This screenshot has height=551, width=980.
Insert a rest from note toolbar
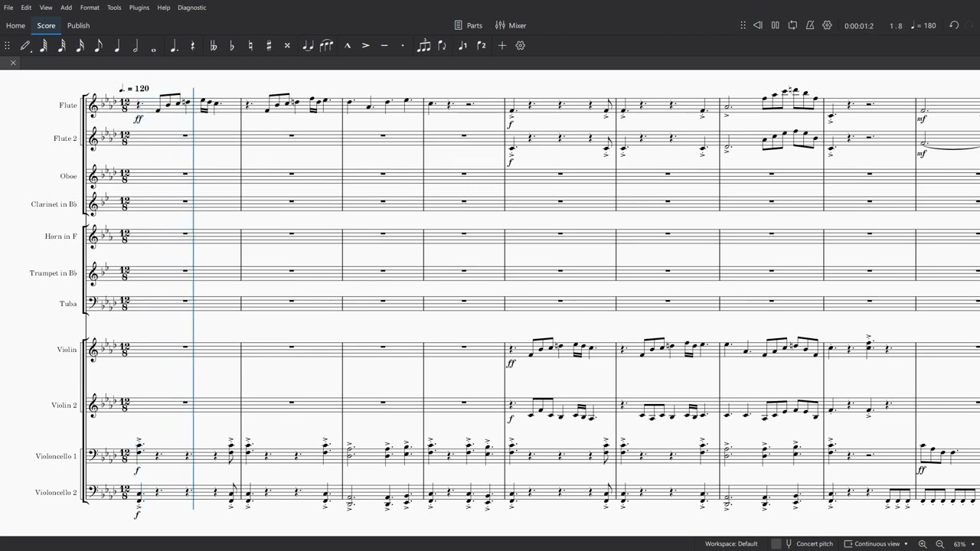click(x=192, y=46)
